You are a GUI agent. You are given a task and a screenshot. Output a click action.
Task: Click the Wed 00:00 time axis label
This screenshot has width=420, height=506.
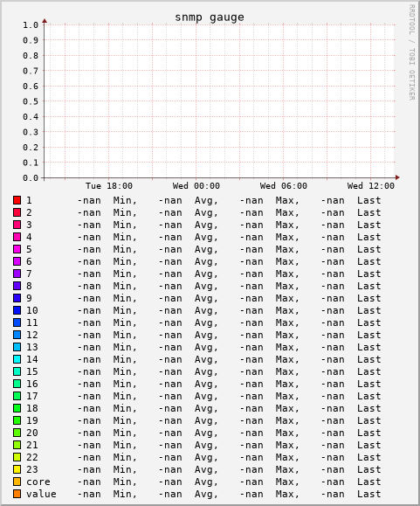pos(196,186)
